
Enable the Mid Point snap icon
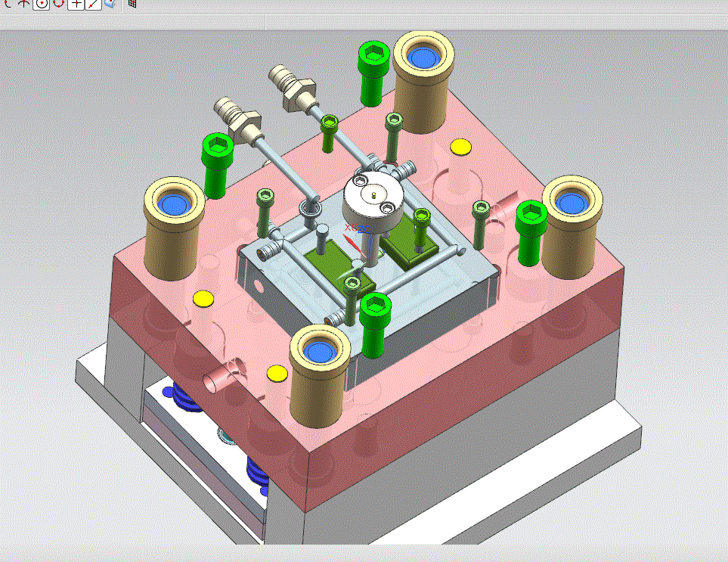pos(24,4)
